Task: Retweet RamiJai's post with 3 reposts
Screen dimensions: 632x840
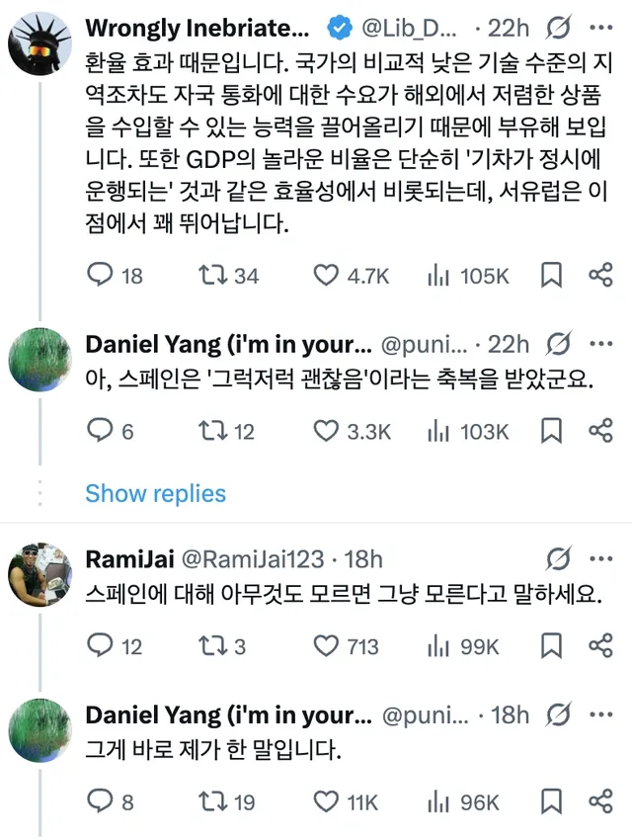Action: pos(214,646)
